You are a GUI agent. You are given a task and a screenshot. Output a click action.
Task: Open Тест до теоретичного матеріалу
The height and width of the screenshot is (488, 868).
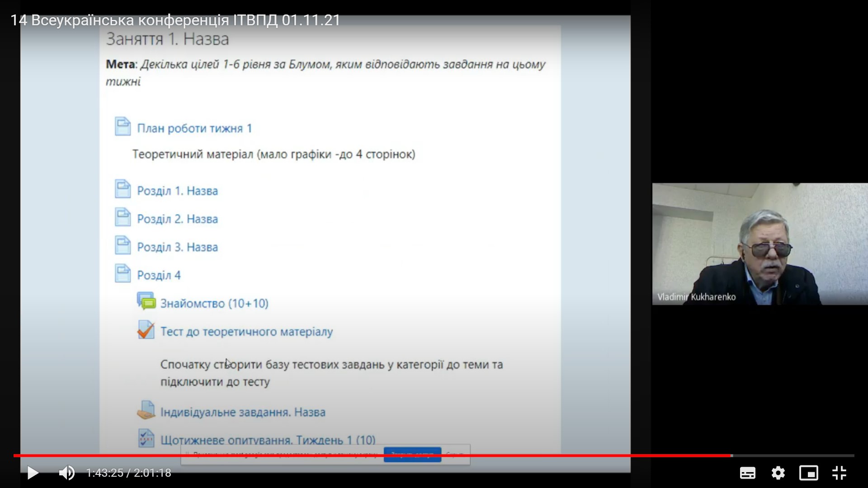tap(246, 332)
